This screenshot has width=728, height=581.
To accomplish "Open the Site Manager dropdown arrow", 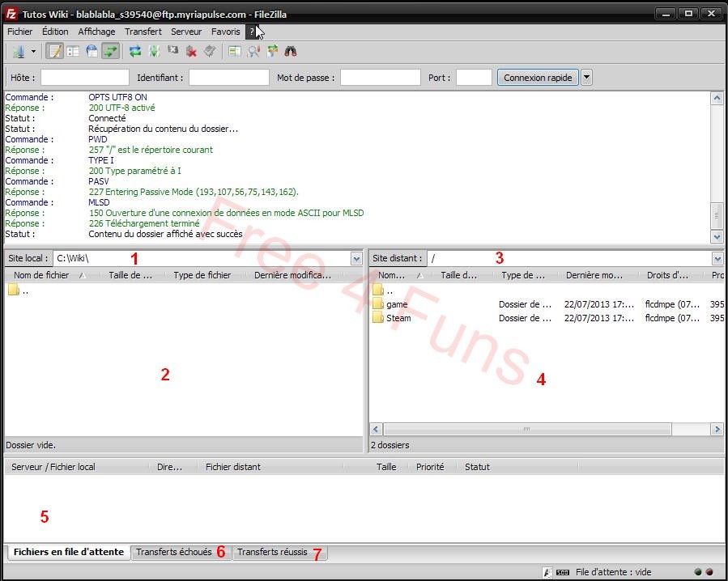I will (32, 51).
